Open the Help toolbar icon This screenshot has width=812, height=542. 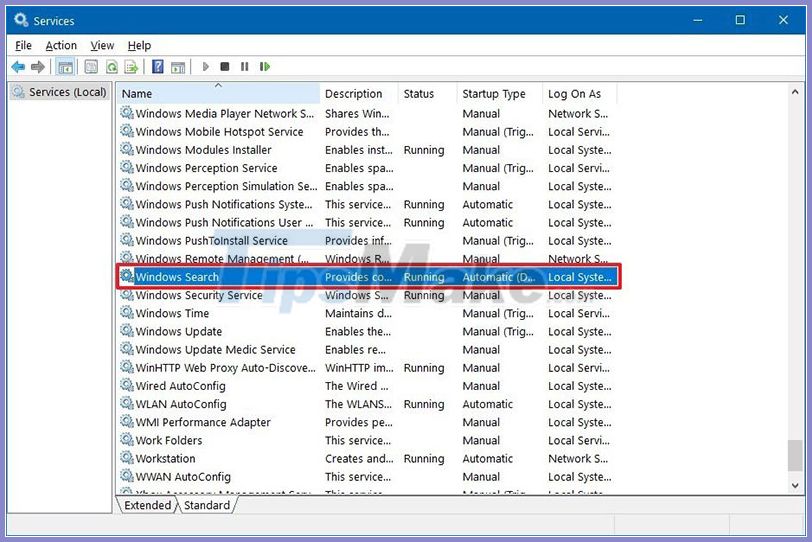(158, 67)
